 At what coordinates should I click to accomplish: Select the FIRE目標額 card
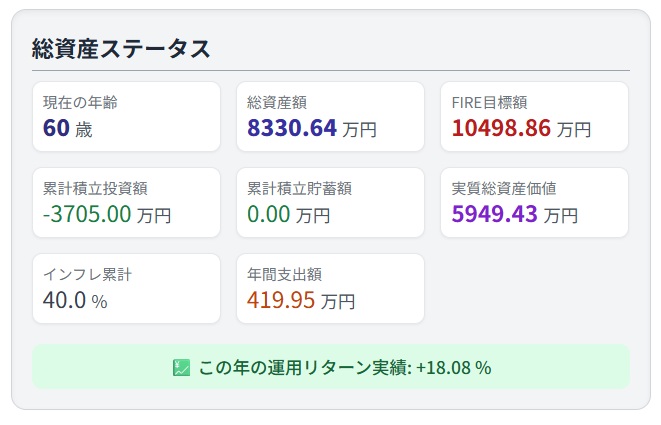pos(535,116)
